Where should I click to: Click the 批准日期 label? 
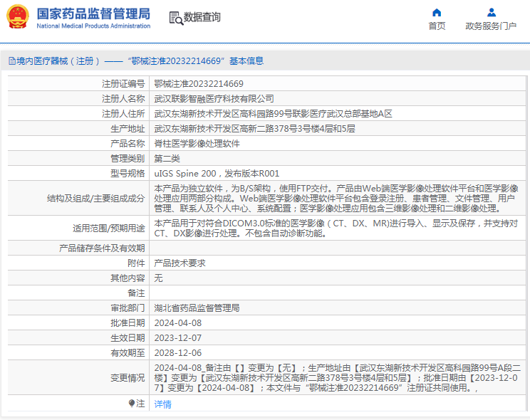click(128, 322)
